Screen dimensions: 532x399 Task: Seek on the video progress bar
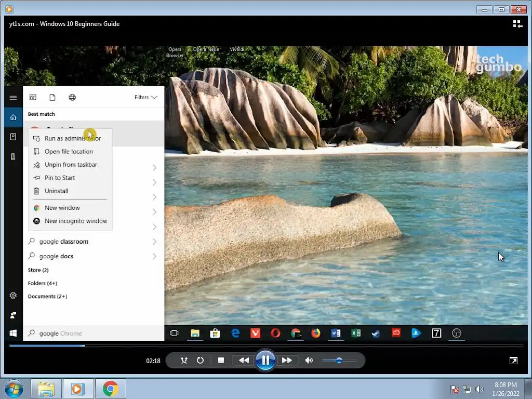pyautogui.click(x=266, y=345)
